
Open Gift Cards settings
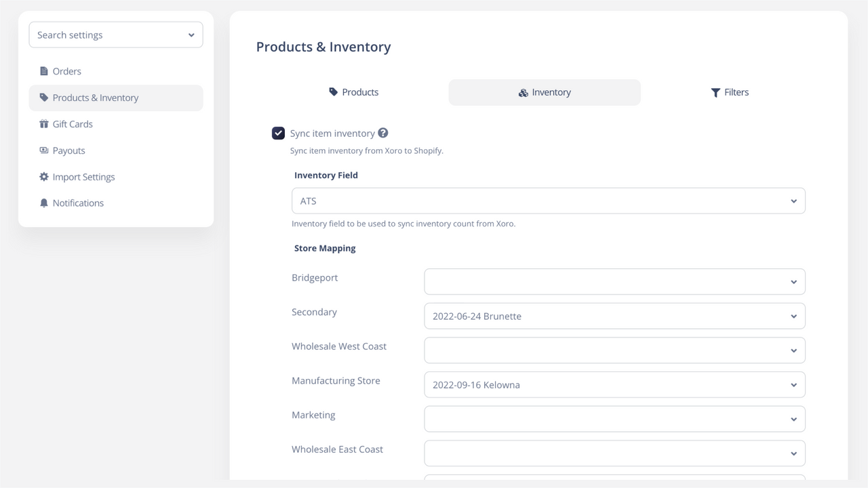pos(116,124)
